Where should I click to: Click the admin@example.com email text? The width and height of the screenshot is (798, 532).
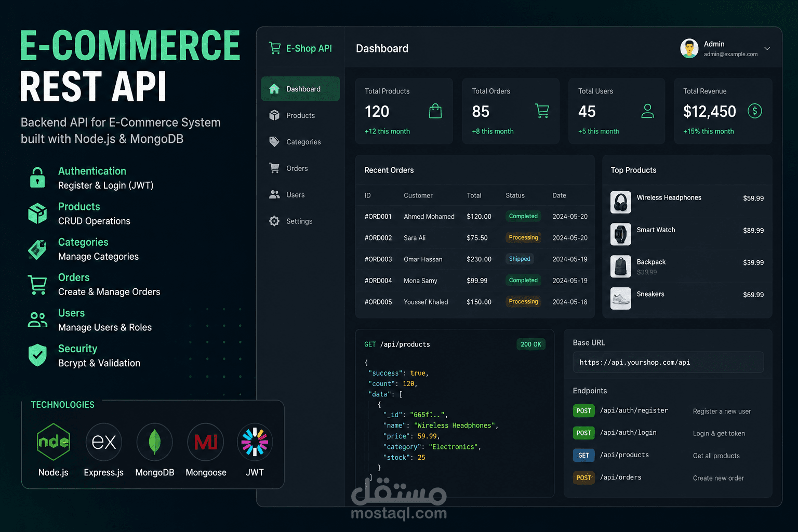[731, 54]
